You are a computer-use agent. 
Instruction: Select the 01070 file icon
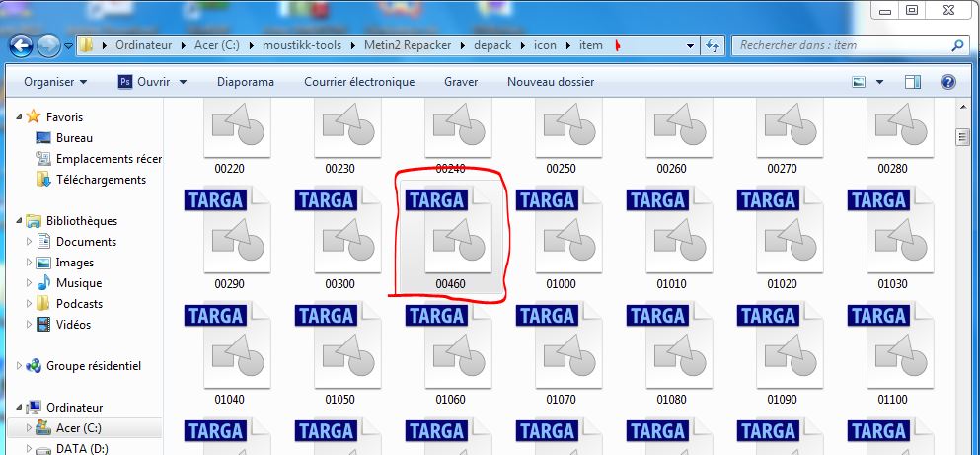click(x=561, y=346)
